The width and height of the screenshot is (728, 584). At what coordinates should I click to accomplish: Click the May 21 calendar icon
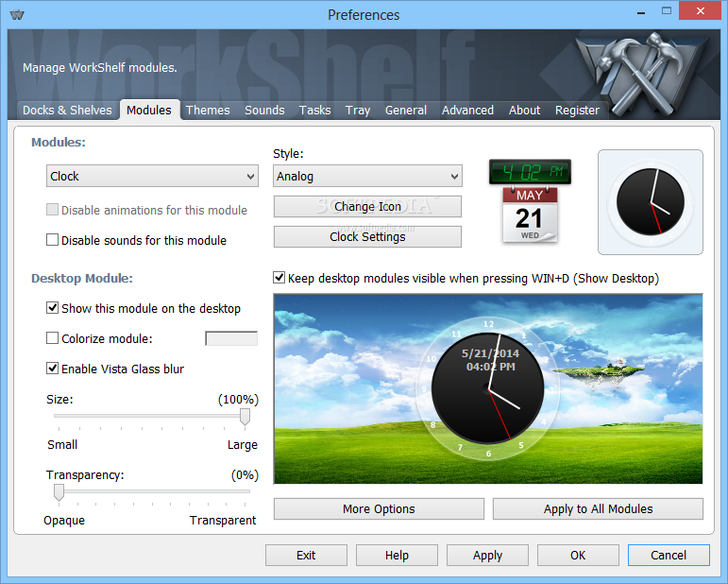530,215
